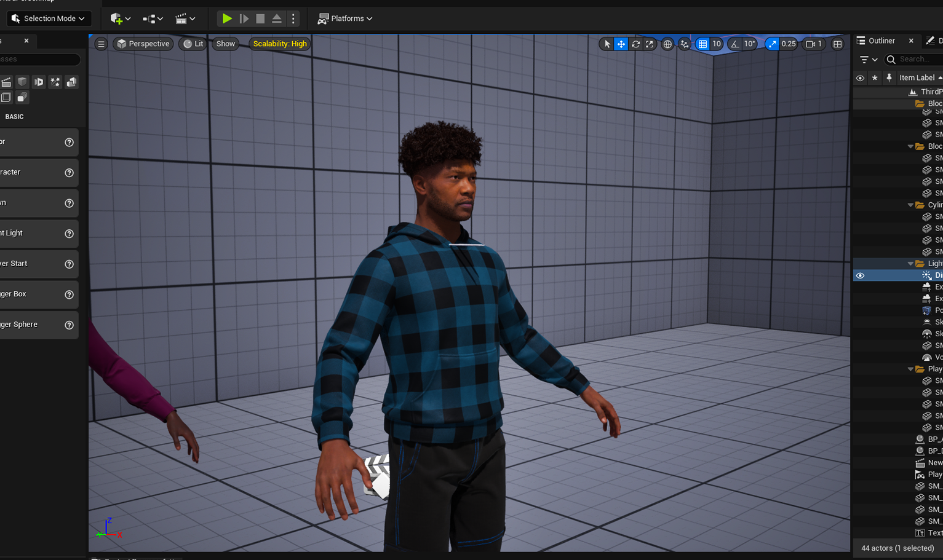Open Outliner filter settings dropdown

[869, 59]
